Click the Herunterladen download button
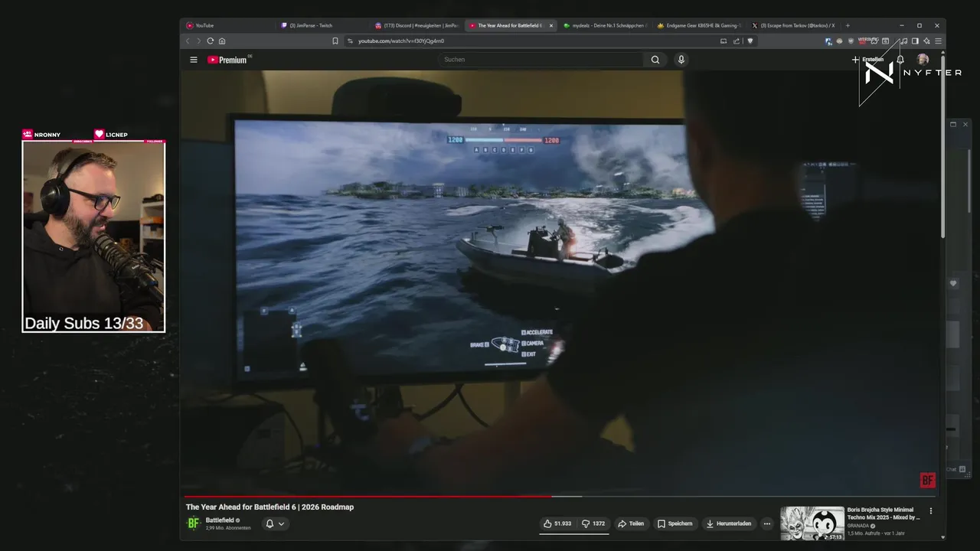This screenshot has height=551, width=980. tap(728, 524)
